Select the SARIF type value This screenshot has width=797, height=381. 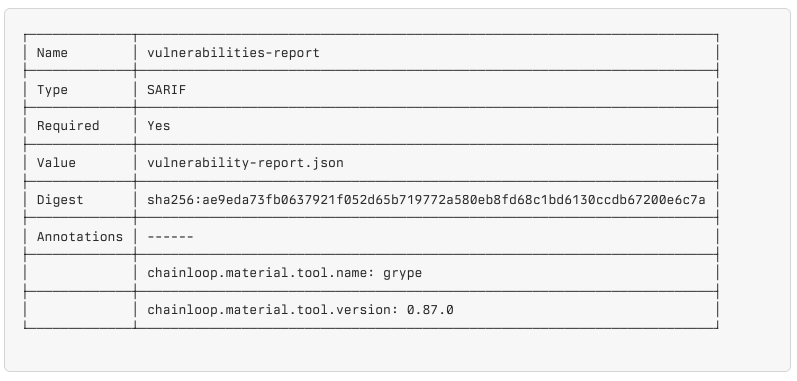click(167, 90)
